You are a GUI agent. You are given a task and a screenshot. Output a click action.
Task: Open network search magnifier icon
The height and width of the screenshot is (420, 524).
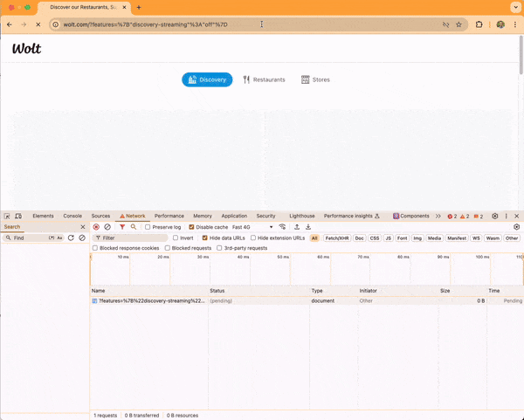click(134, 227)
